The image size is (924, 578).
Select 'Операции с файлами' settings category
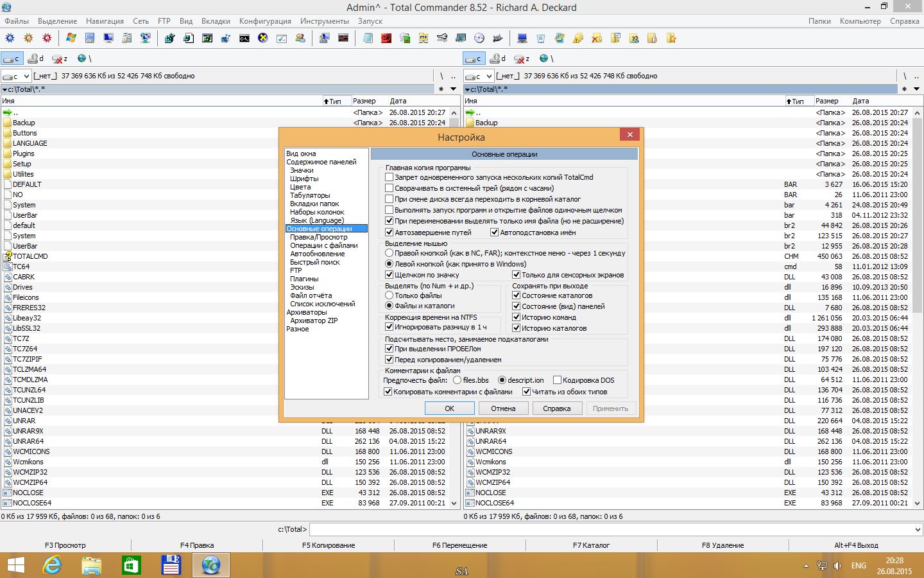click(x=324, y=245)
